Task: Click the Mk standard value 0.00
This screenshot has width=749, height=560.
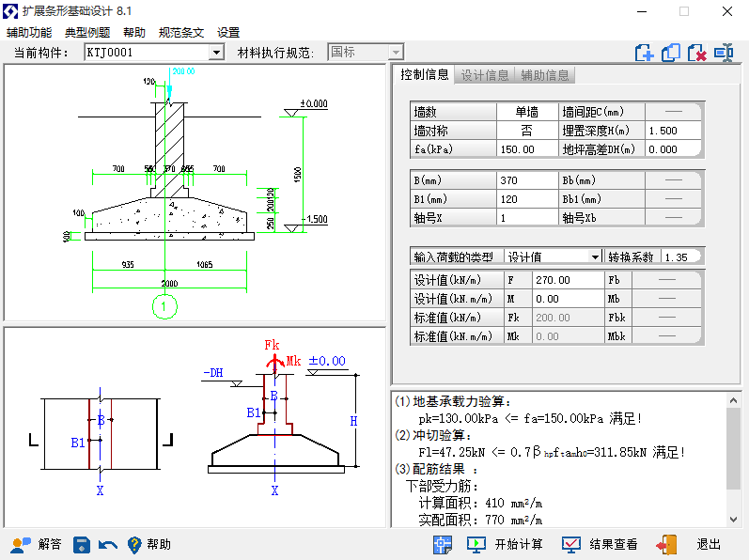Action: (568, 336)
